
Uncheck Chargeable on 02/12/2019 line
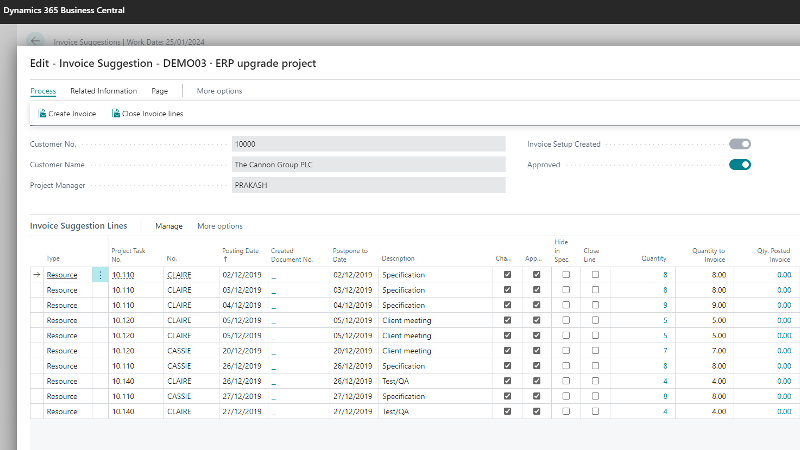[507, 274]
